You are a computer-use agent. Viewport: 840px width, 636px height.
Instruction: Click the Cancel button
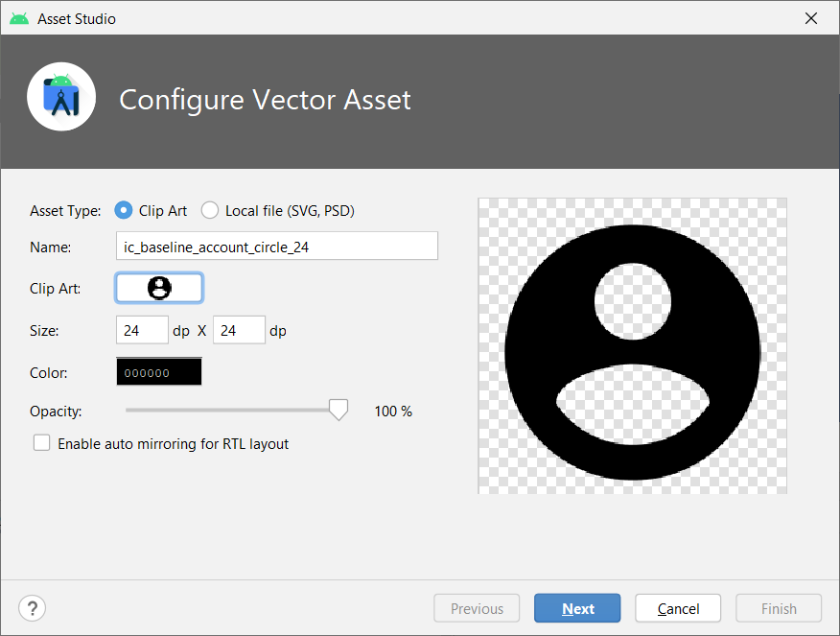(678, 608)
